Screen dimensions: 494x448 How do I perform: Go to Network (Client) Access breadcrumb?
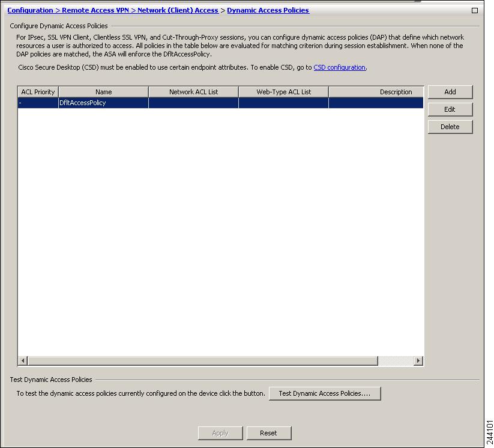pyautogui.click(x=178, y=10)
